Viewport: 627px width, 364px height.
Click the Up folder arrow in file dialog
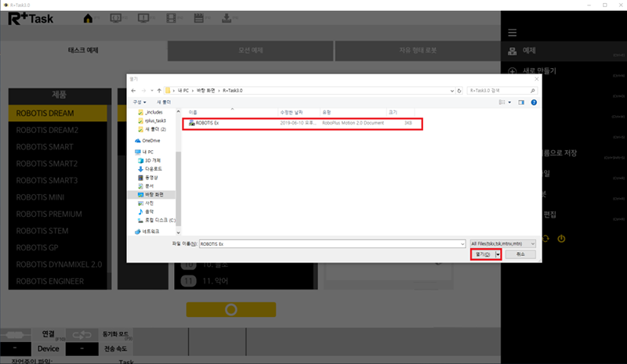click(157, 91)
